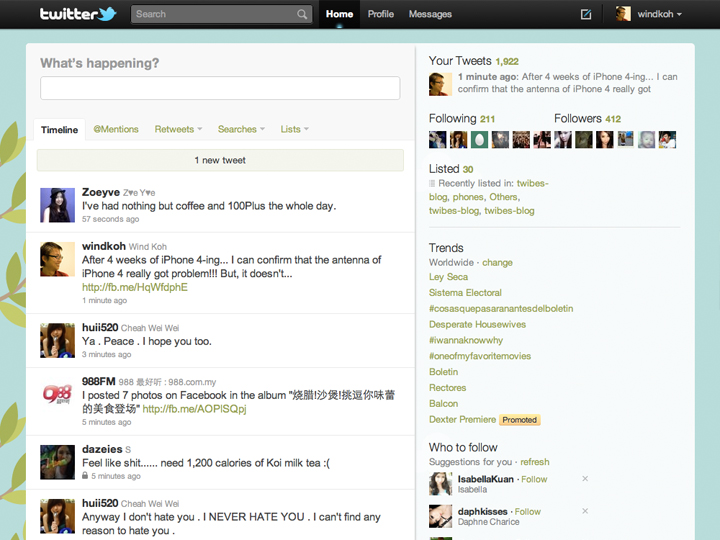Click the search magnifier icon

click(x=302, y=14)
